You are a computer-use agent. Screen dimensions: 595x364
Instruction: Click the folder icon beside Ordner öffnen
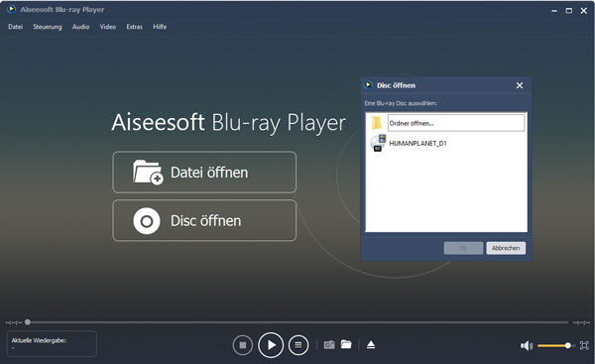pyautogui.click(x=377, y=123)
